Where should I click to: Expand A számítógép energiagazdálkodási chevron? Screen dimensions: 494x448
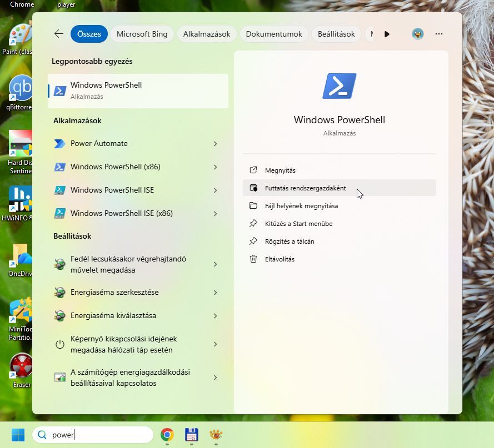coord(215,377)
